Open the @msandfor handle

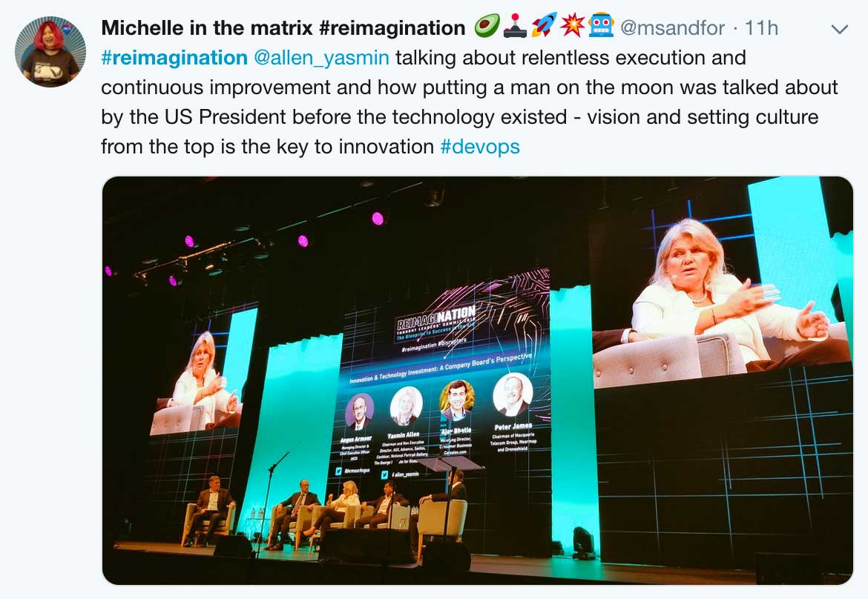pos(673,27)
